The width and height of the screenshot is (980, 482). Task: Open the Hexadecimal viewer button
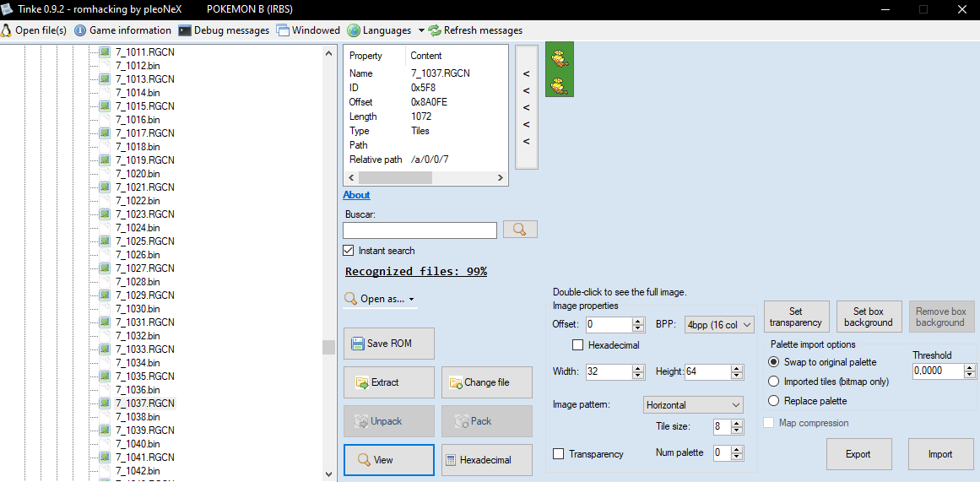tap(486, 460)
